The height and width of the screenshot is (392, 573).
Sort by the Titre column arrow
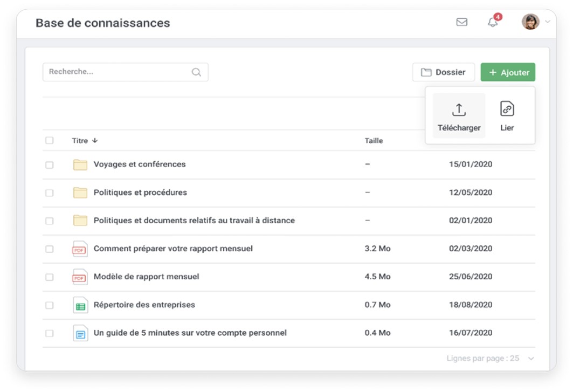(x=95, y=141)
